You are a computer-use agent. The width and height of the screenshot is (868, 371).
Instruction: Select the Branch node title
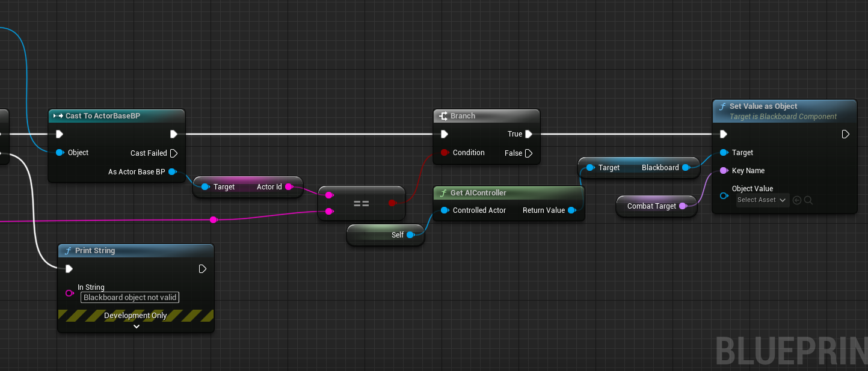(463, 116)
